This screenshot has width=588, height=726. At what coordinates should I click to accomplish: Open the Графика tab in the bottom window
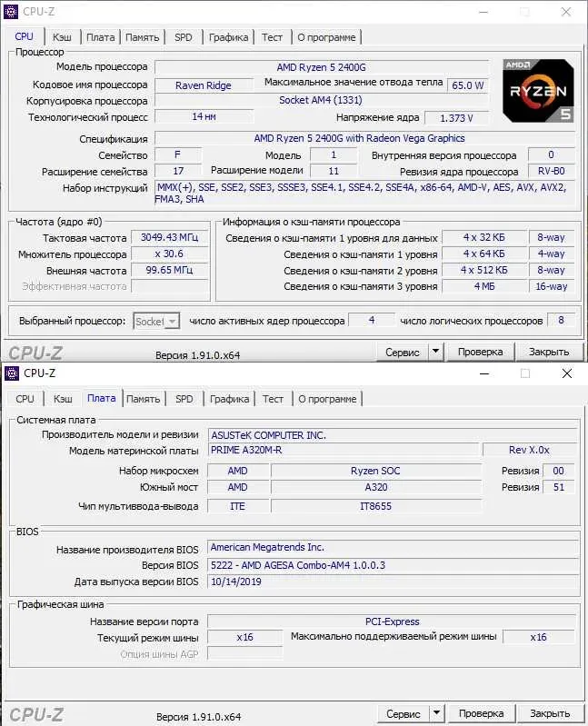(x=229, y=399)
